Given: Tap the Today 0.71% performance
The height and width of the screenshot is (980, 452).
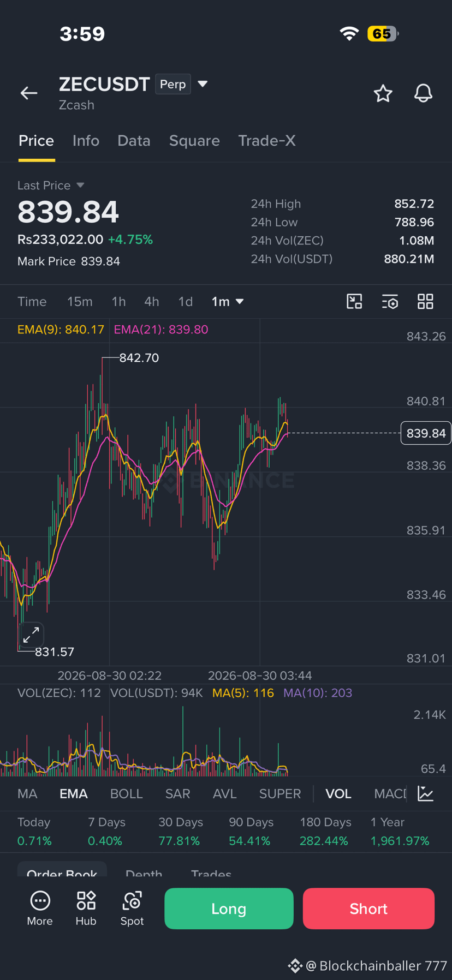Looking at the screenshot, I should coord(34,832).
